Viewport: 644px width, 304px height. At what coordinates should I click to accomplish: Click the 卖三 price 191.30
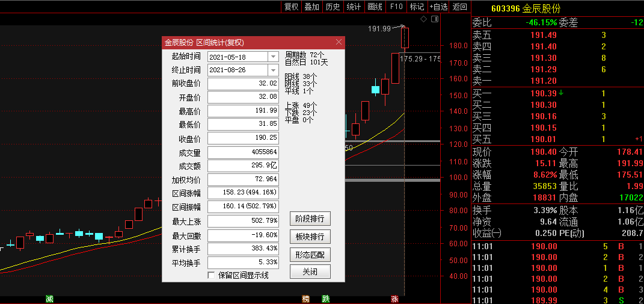pyautogui.click(x=544, y=58)
